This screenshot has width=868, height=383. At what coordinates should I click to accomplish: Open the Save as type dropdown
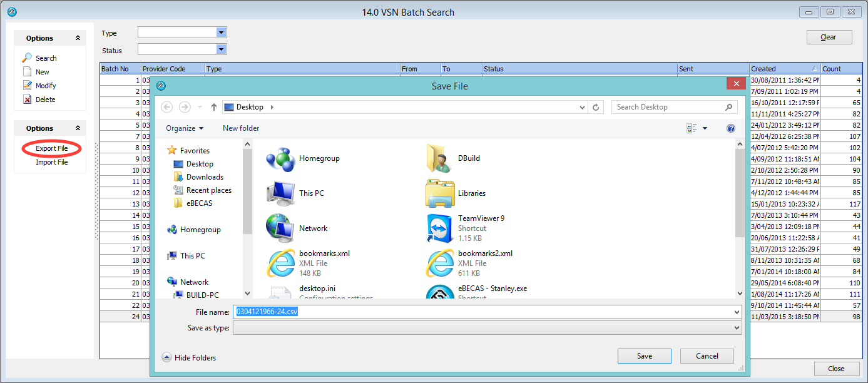coord(737,328)
